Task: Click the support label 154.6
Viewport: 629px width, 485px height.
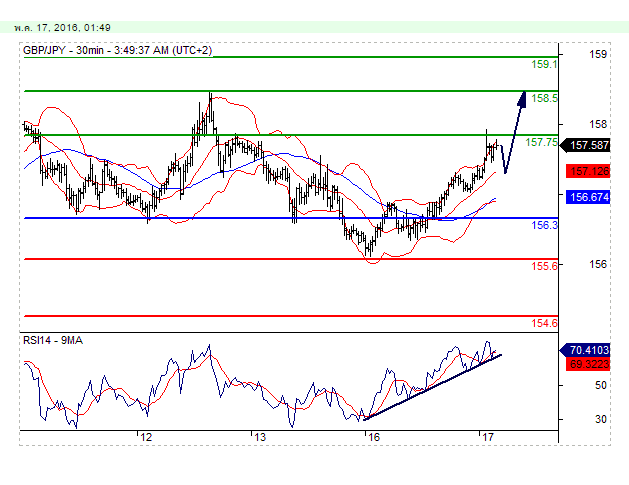Action: (x=544, y=323)
